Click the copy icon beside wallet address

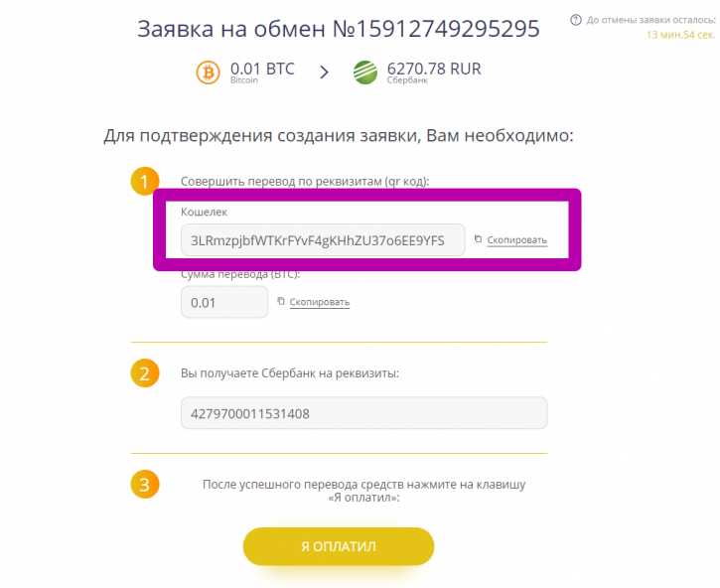pos(478,238)
